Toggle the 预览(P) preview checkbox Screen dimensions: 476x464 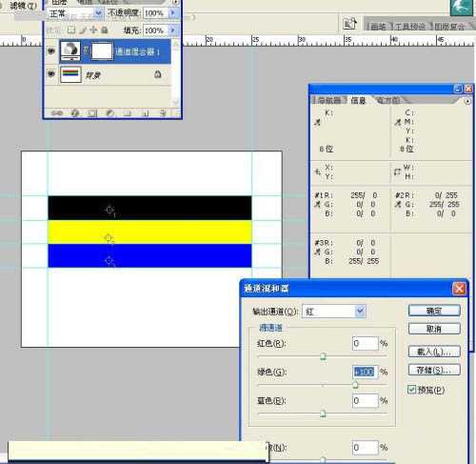tap(411, 390)
